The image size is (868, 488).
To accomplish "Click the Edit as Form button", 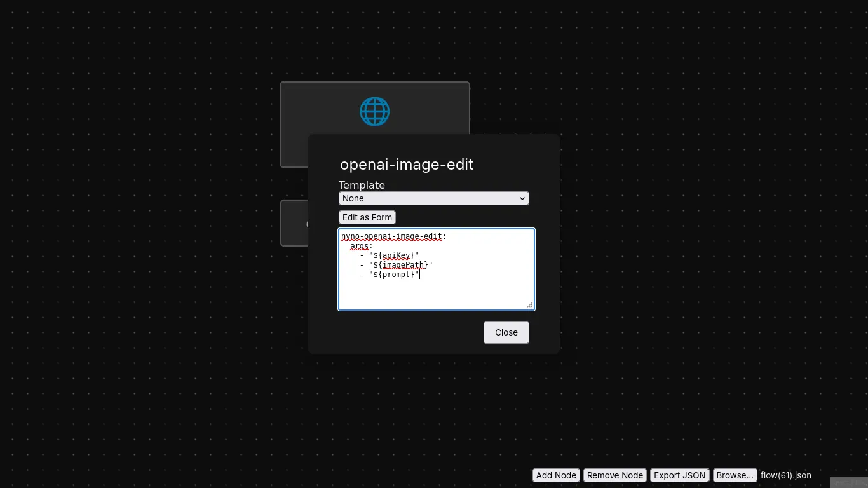I will [367, 217].
